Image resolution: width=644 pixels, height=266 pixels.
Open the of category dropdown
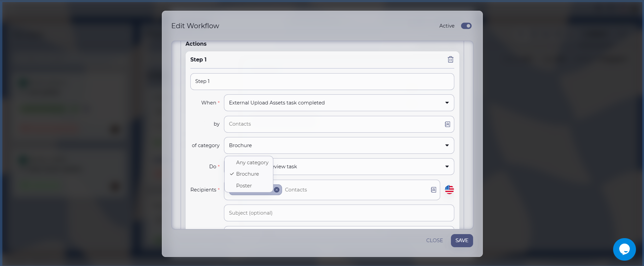coord(339,145)
